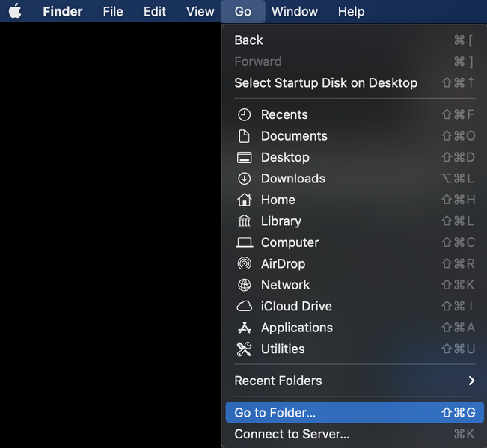The height and width of the screenshot is (448, 487).
Task: Click the Applications icon
Action: click(x=244, y=328)
